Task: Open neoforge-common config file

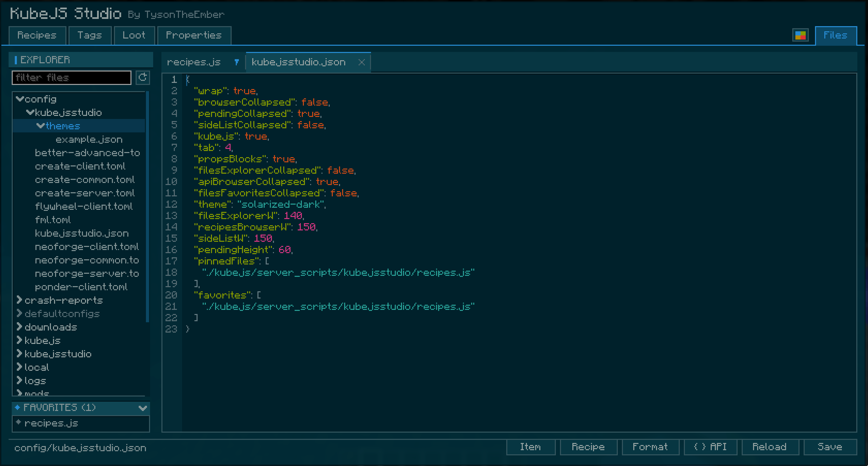Action: (79, 260)
